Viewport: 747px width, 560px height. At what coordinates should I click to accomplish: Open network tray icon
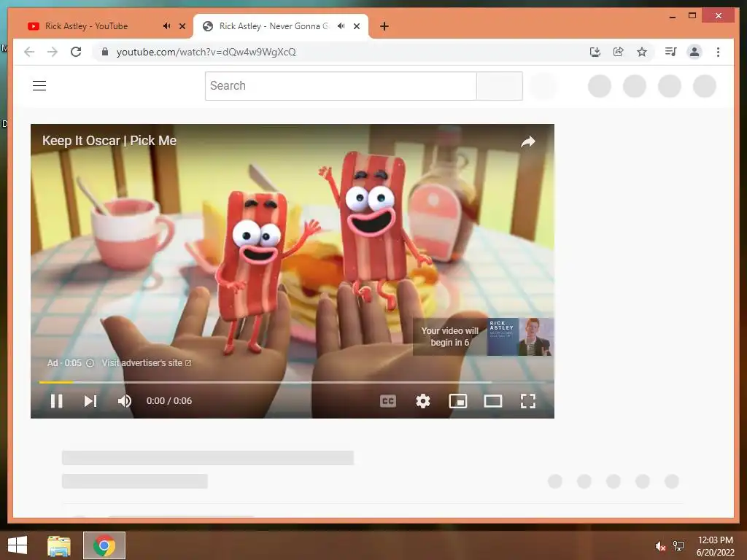click(678, 546)
